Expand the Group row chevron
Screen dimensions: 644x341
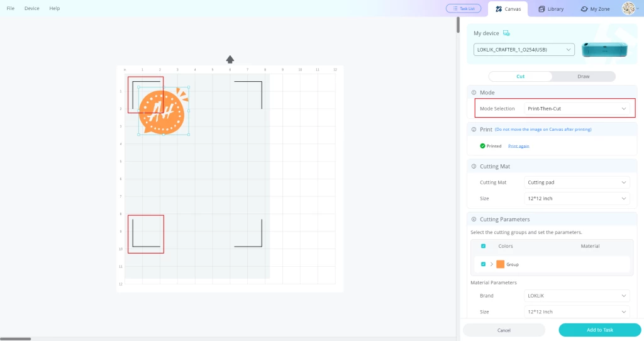click(x=492, y=264)
